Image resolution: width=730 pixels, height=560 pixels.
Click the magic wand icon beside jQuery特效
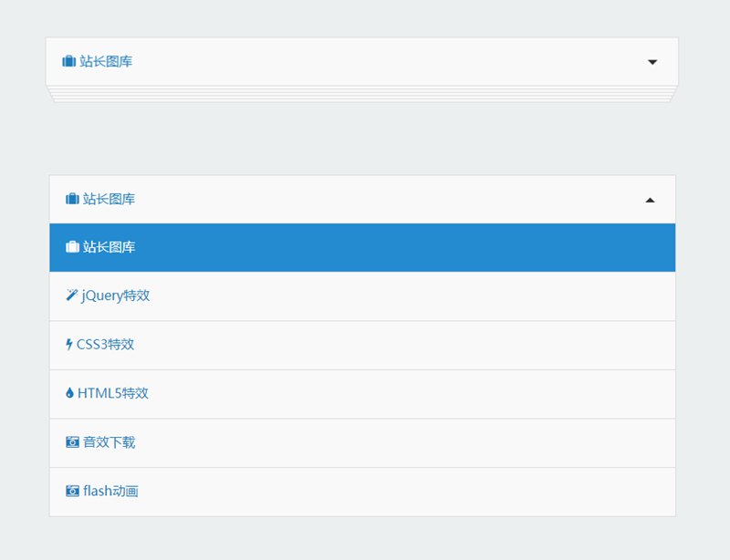point(72,296)
